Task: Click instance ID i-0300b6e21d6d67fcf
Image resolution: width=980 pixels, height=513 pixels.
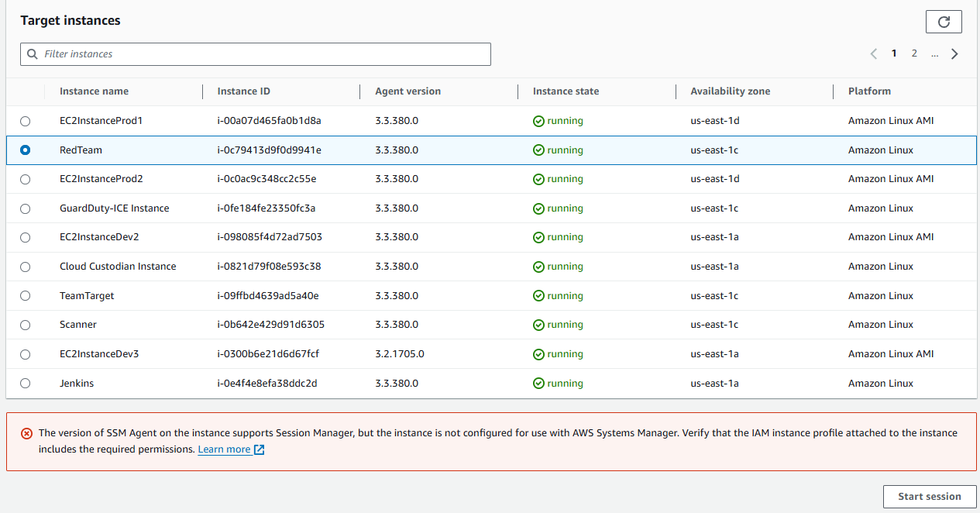Action: coord(268,354)
